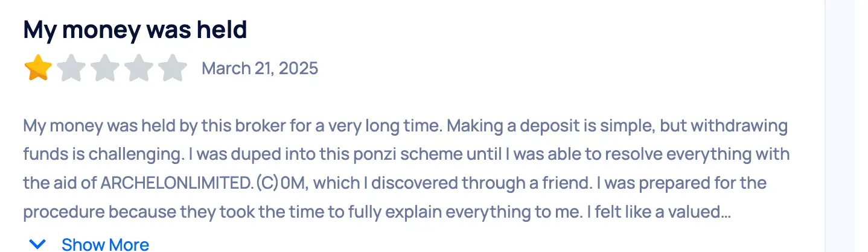The image size is (868, 252).
Task: Expand the review using the blue chevron
Action: [x=37, y=244]
